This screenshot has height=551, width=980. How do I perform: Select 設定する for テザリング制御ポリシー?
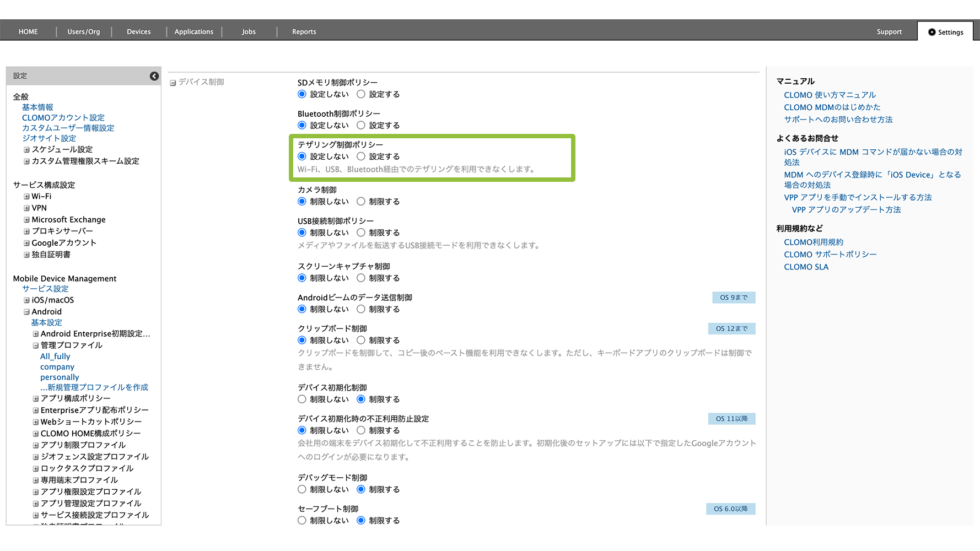click(x=361, y=156)
